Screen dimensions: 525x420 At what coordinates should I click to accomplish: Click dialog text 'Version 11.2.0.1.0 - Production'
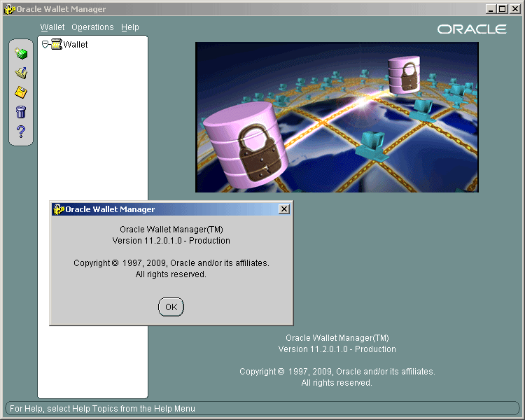point(171,241)
